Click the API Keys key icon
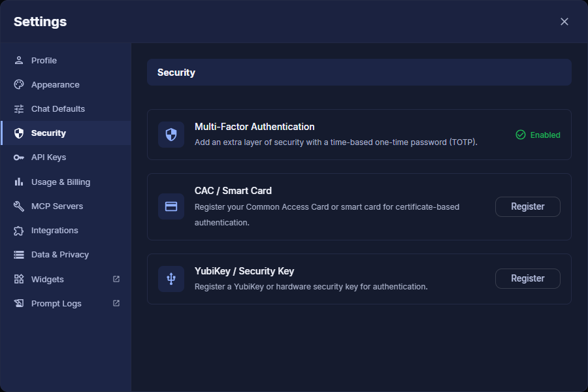588x392 pixels. [19, 157]
